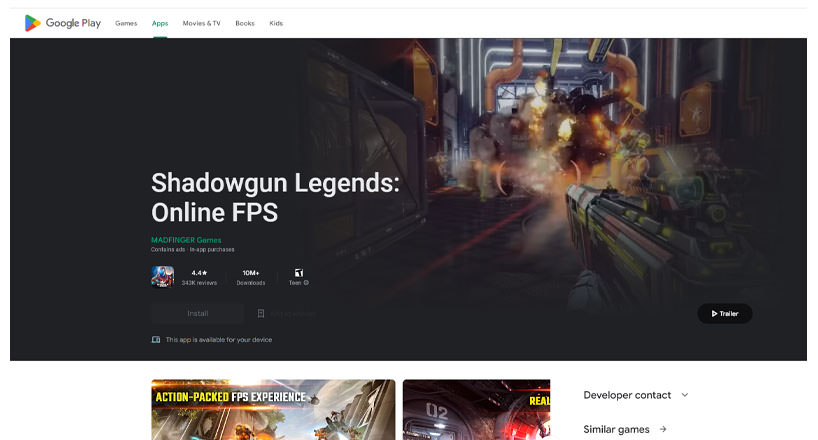Click the Add to wishlist bookmark icon
The height and width of the screenshot is (440, 818).
click(x=261, y=313)
